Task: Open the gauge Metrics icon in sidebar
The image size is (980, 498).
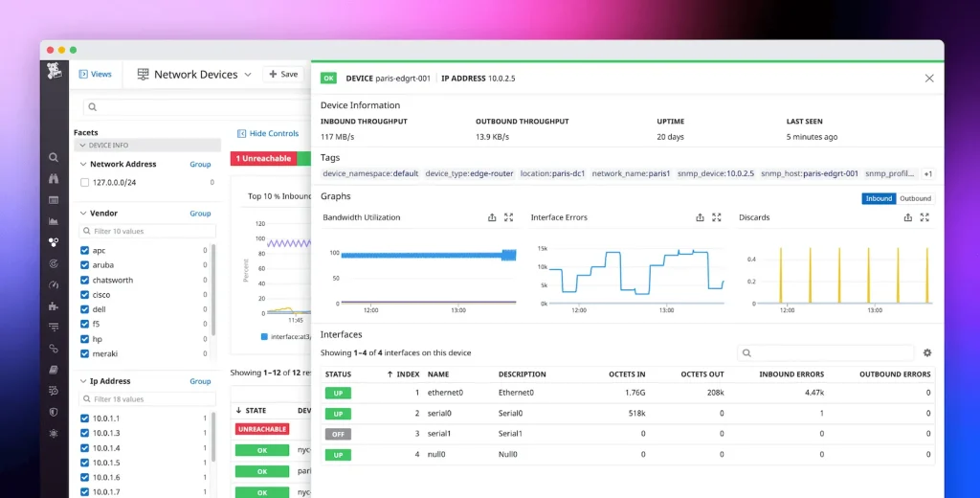Action: (x=54, y=284)
